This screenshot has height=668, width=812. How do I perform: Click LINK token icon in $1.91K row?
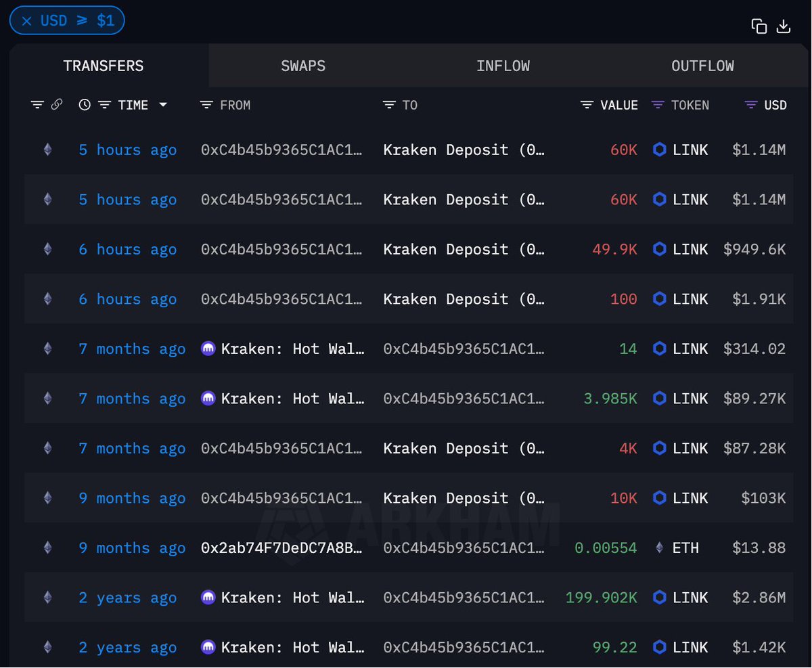[660, 298]
